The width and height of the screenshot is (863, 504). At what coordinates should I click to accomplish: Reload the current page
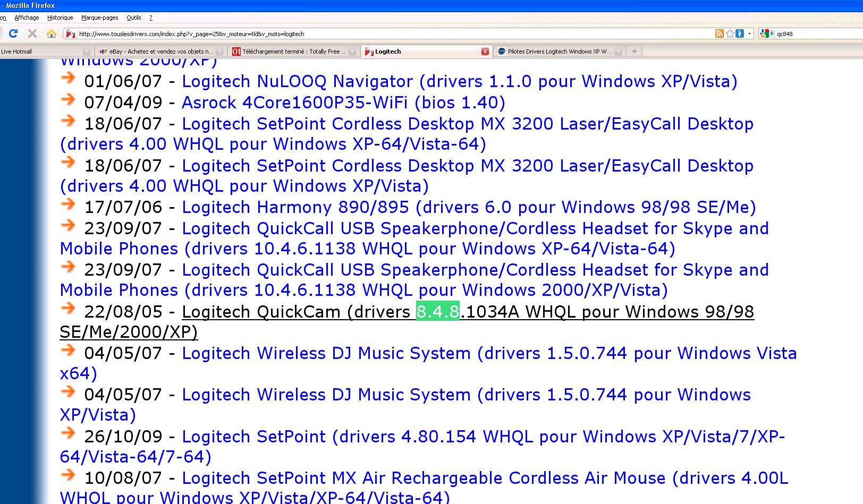13,33
